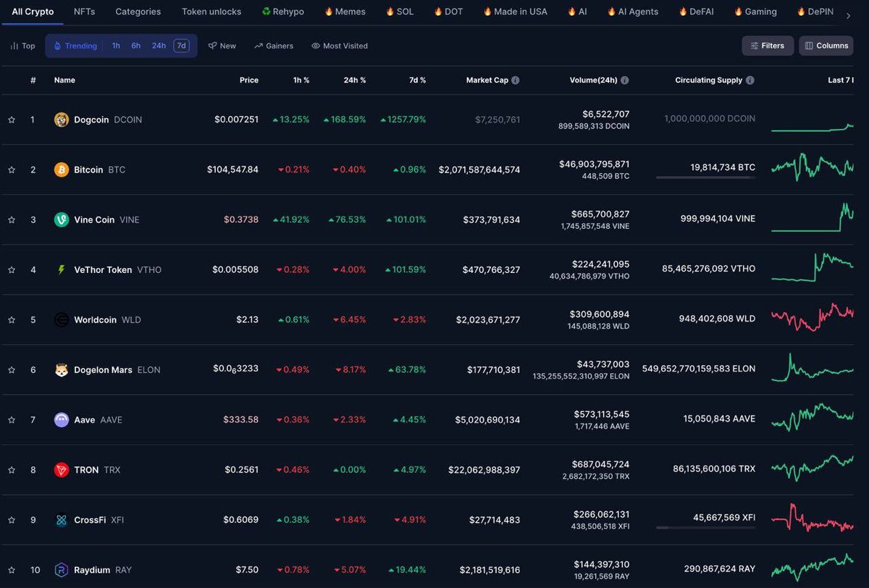Sort the table by Price column
869x588 pixels.
tap(248, 80)
